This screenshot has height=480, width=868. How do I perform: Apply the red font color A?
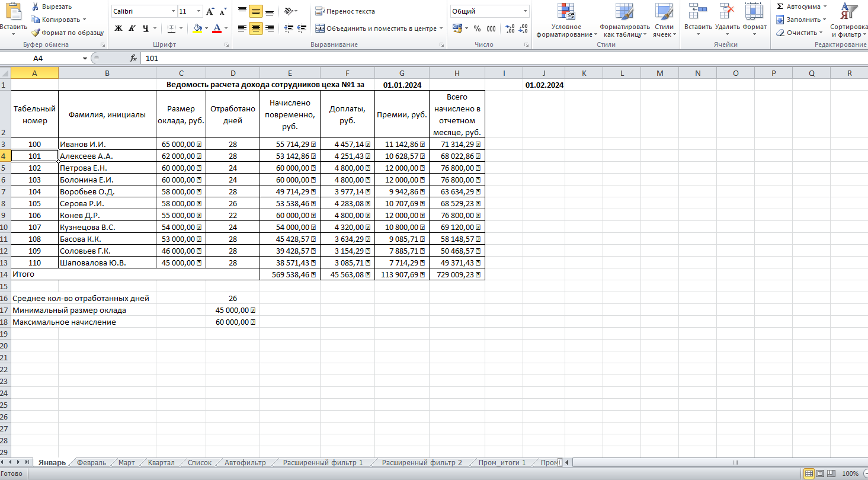(217, 28)
